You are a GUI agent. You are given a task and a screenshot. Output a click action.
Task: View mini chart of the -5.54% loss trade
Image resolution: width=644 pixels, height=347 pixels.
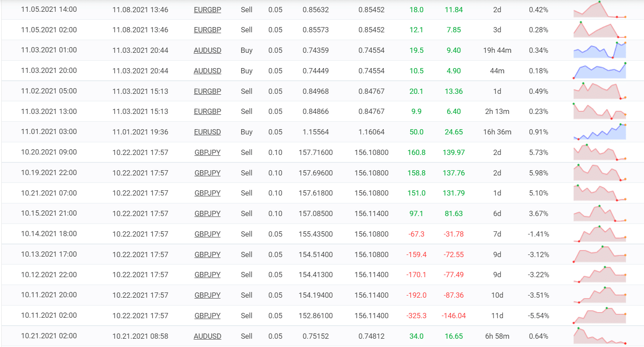pyautogui.click(x=599, y=316)
